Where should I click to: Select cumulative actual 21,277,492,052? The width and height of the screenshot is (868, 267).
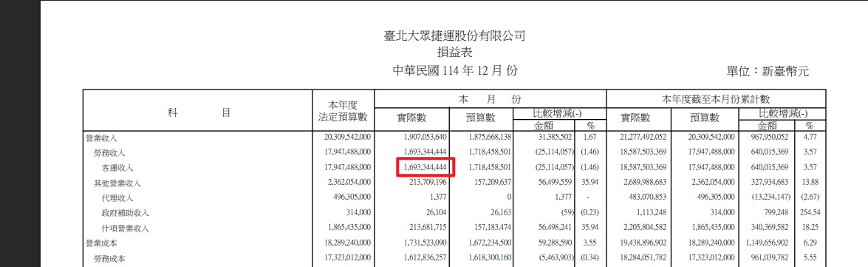(x=645, y=138)
